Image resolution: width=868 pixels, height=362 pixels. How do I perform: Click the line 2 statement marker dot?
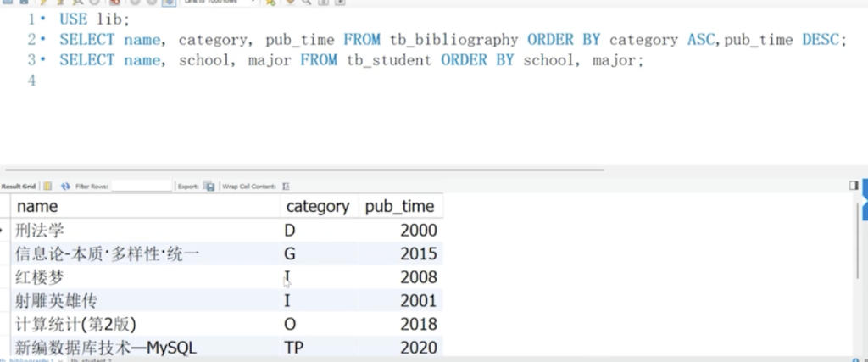point(42,39)
